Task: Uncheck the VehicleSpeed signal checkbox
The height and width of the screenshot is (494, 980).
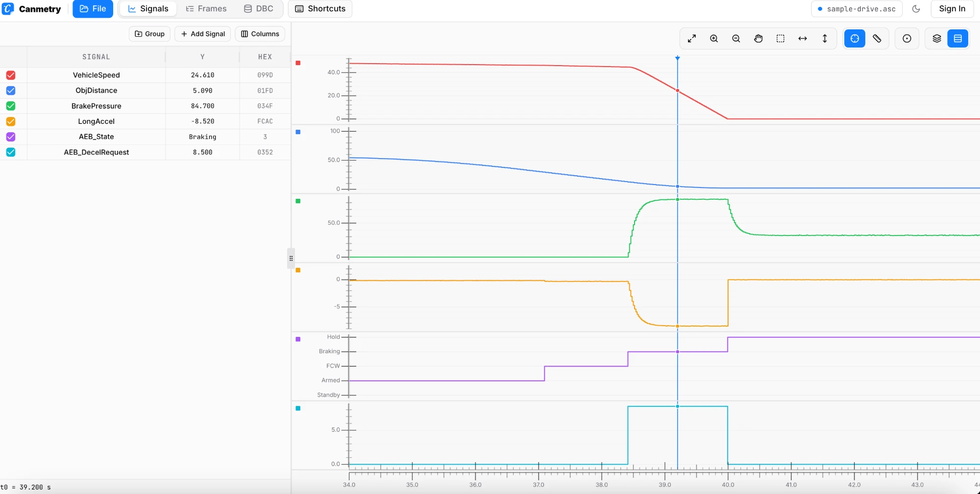Action: pyautogui.click(x=11, y=75)
